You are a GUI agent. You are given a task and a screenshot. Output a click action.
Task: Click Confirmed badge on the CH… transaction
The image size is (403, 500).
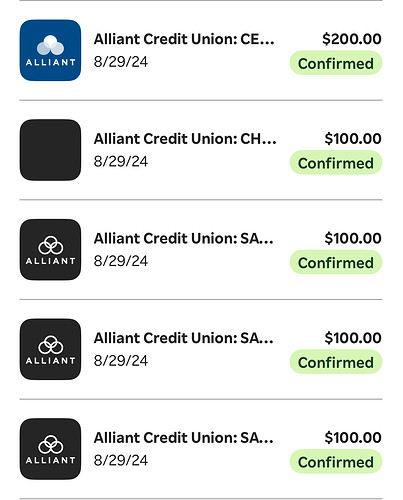tap(336, 163)
